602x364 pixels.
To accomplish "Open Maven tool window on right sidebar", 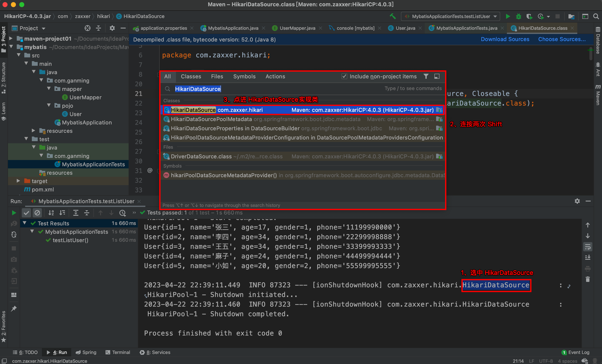I will [x=598, y=95].
